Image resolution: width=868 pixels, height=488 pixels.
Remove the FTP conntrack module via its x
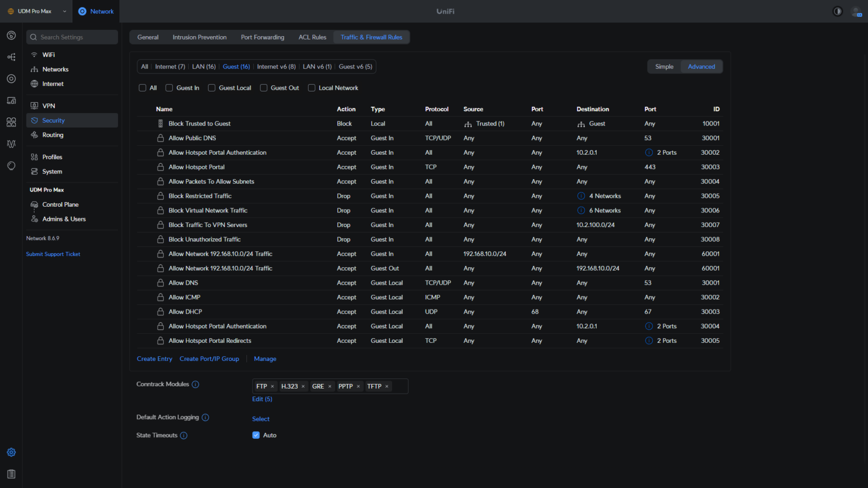click(272, 386)
